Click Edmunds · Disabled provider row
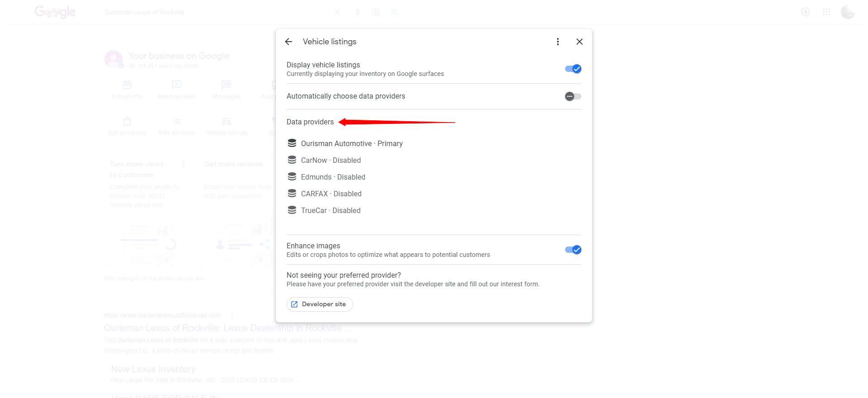The height and width of the screenshot is (398, 868). pyautogui.click(x=333, y=177)
